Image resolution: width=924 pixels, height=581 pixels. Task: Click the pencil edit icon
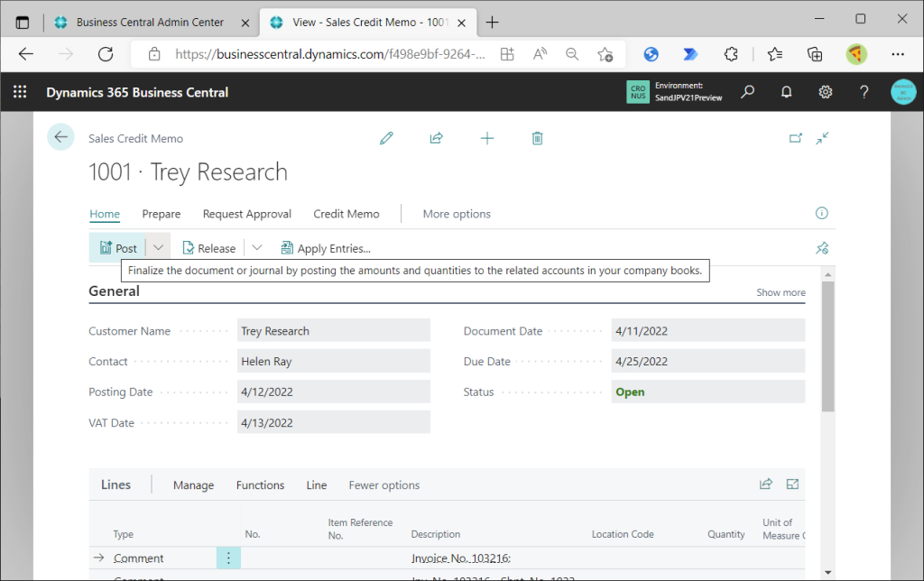[386, 138]
